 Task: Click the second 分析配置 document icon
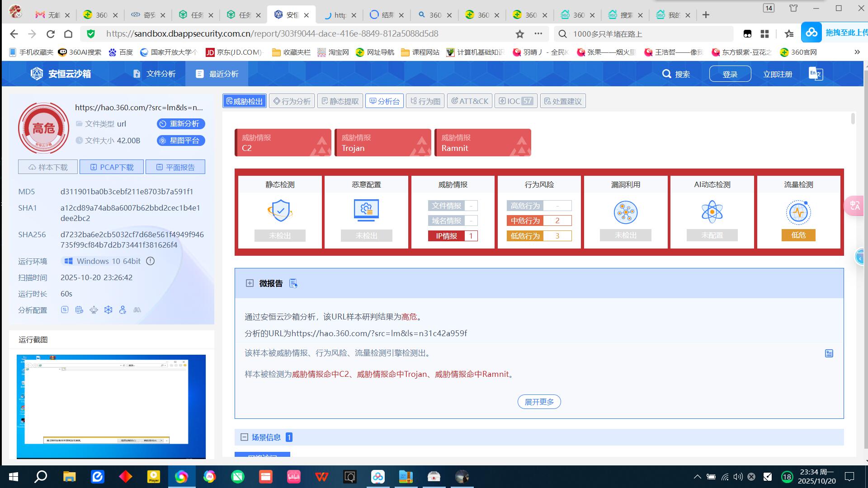(x=79, y=310)
